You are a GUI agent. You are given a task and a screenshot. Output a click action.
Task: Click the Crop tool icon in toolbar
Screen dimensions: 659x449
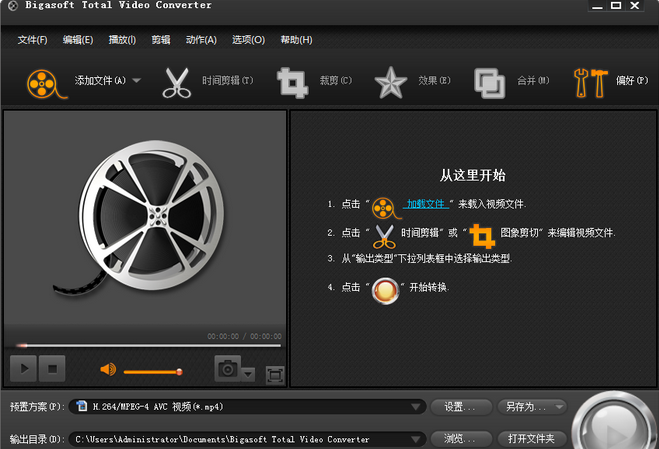292,83
